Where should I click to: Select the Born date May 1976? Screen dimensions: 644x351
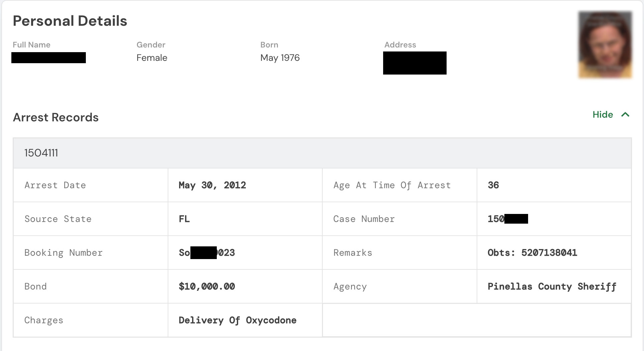(280, 58)
